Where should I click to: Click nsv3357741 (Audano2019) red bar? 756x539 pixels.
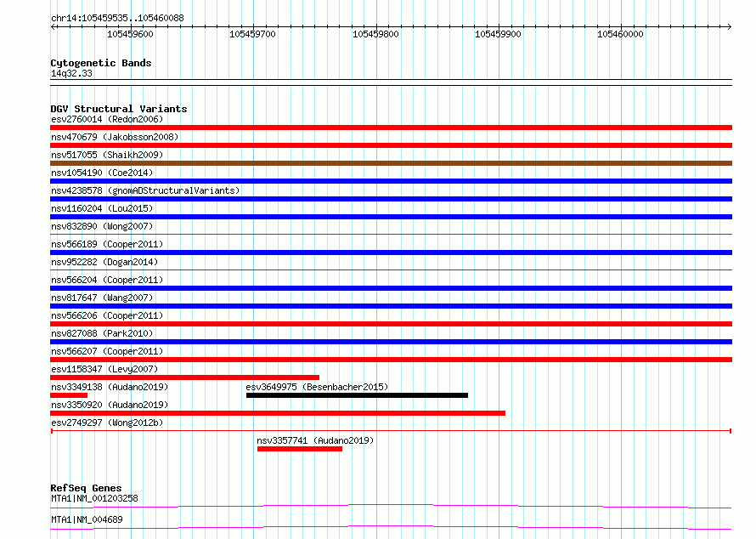(x=300, y=449)
